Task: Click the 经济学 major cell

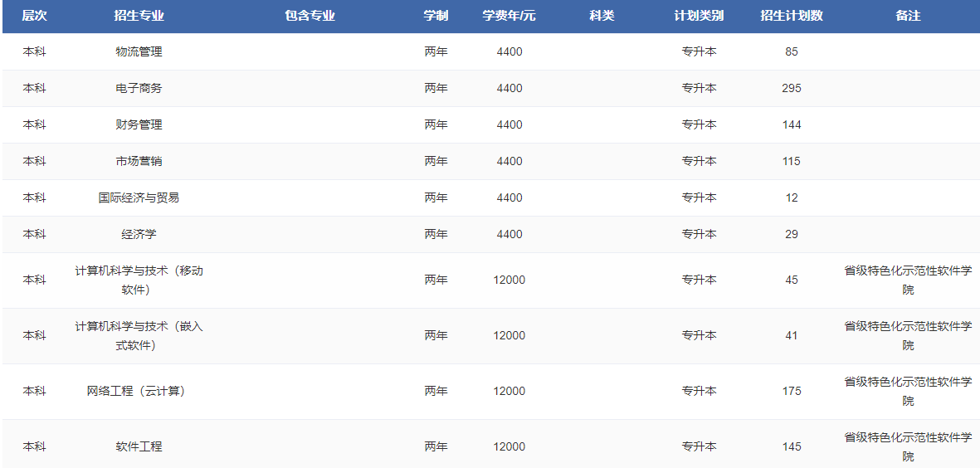Action: (x=139, y=234)
